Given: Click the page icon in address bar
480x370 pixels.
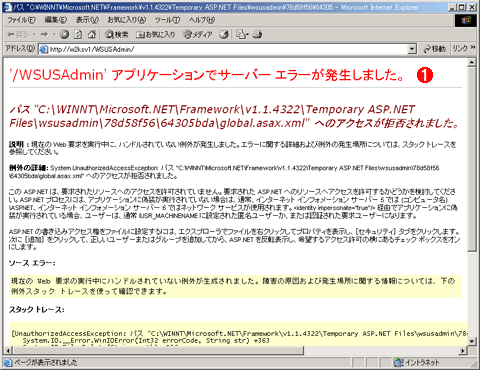Looking at the screenshot, I should point(44,49).
